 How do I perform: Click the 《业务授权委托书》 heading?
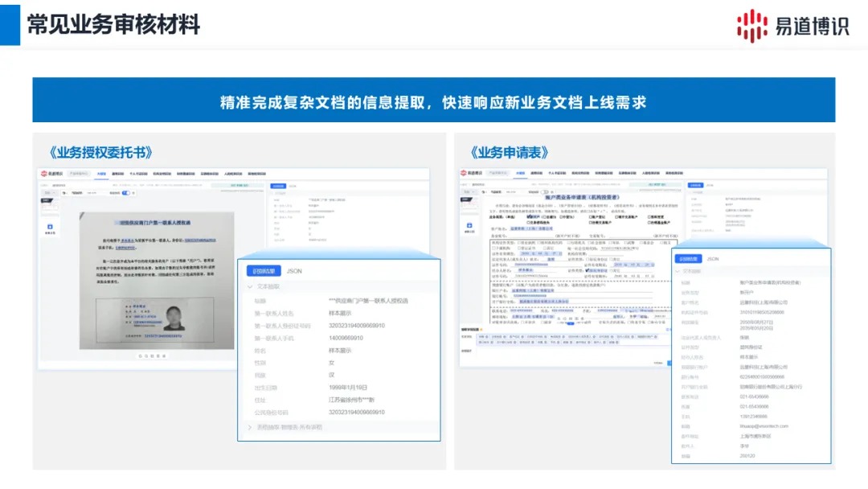coord(100,152)
